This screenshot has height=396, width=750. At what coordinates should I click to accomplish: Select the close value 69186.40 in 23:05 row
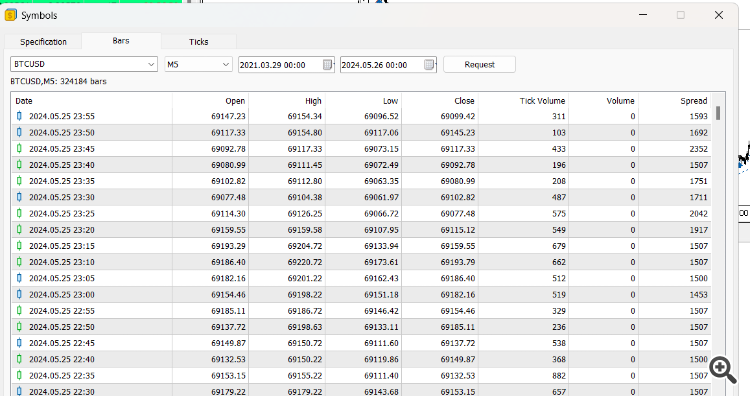(458, 278)
